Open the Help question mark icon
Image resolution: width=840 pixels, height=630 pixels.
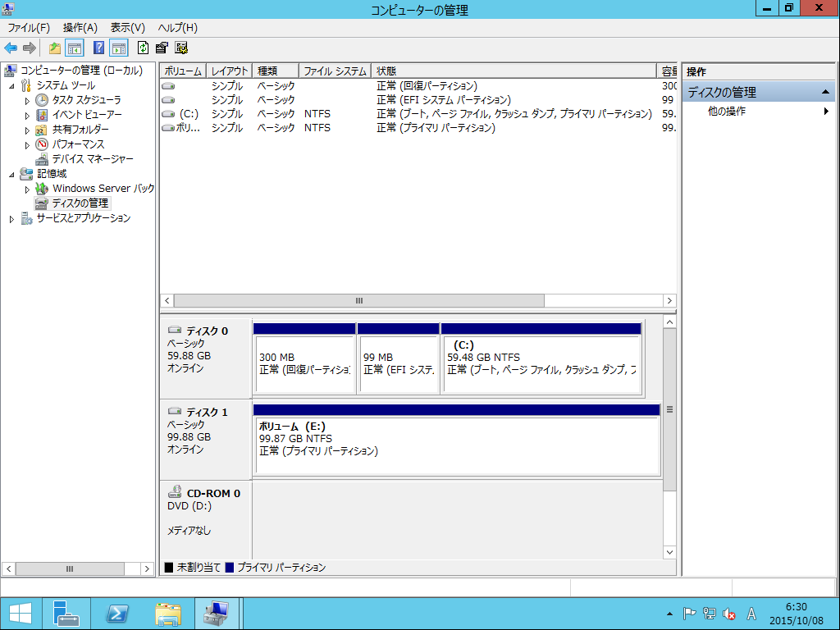tap(98, 48)
